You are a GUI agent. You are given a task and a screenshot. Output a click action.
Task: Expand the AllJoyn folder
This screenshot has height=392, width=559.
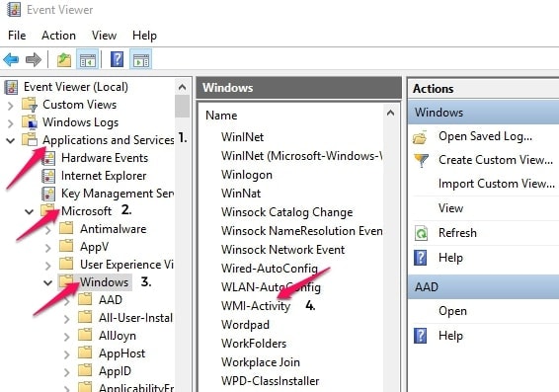tap(67, 337)
